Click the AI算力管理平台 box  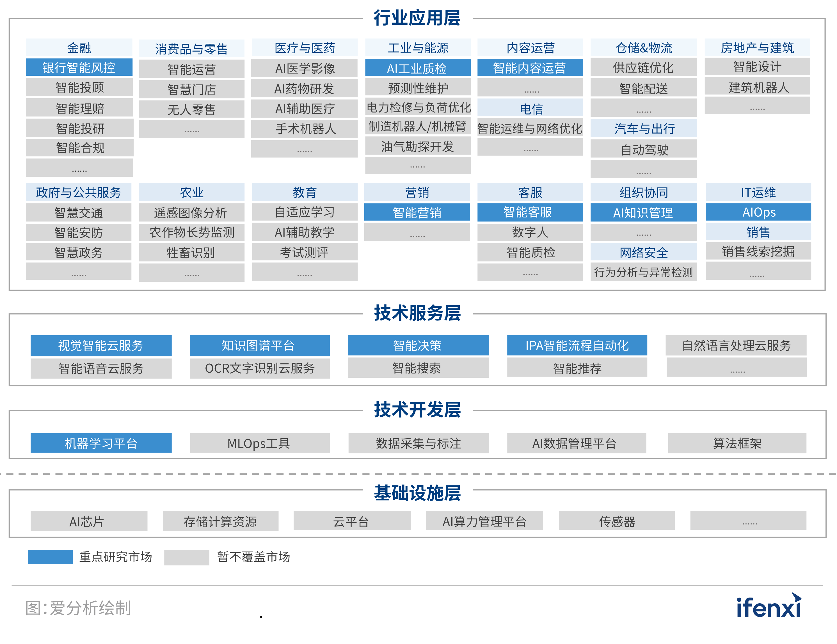point(484,520)
